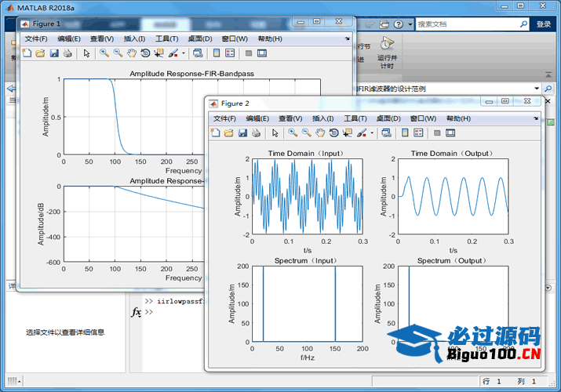Click Link Plot icon in Figure 2 toolbar
Viewport: 561px width, 392px height.
(386, 133)
